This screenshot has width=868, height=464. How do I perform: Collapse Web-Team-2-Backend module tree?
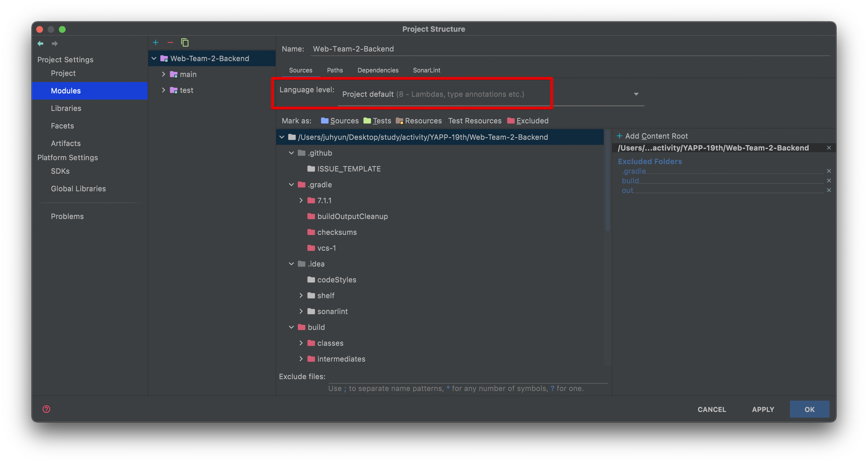[x=154, y=58]
